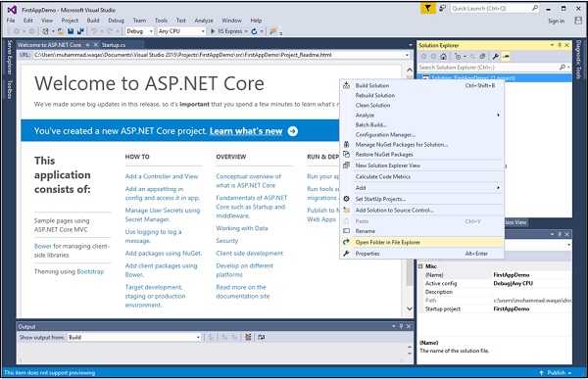Choose Set StartUp Projects entry
The image size is (588, 379).
[x=421, y=199]
